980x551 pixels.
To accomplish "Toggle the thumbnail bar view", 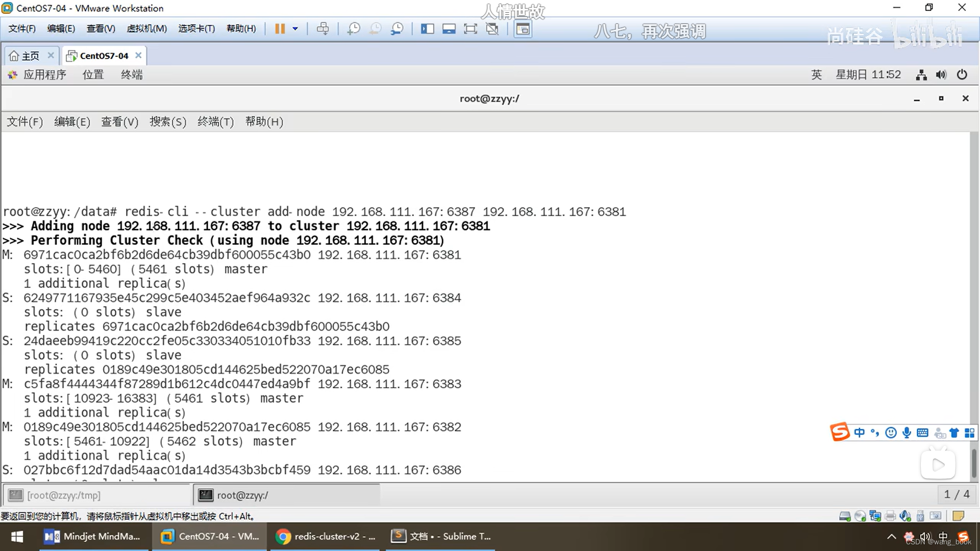I will [x=449, y=29].
